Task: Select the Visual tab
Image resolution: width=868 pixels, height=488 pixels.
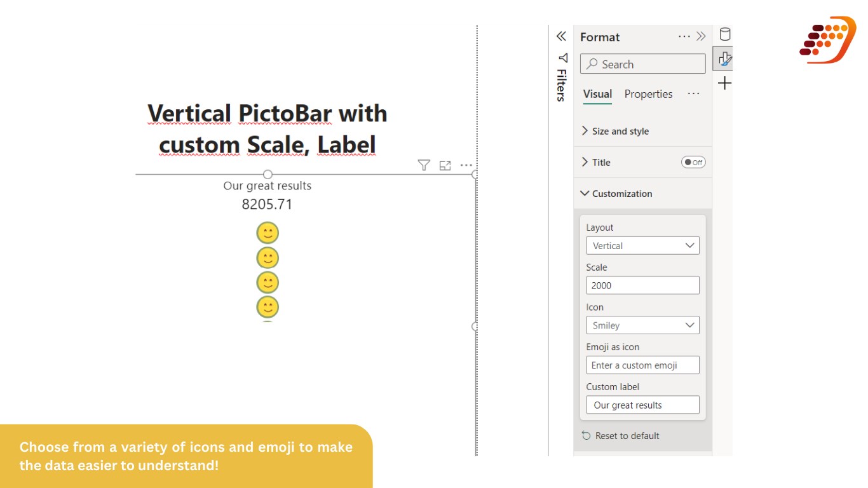Action: pyautogui.click(x=597, y=94)
